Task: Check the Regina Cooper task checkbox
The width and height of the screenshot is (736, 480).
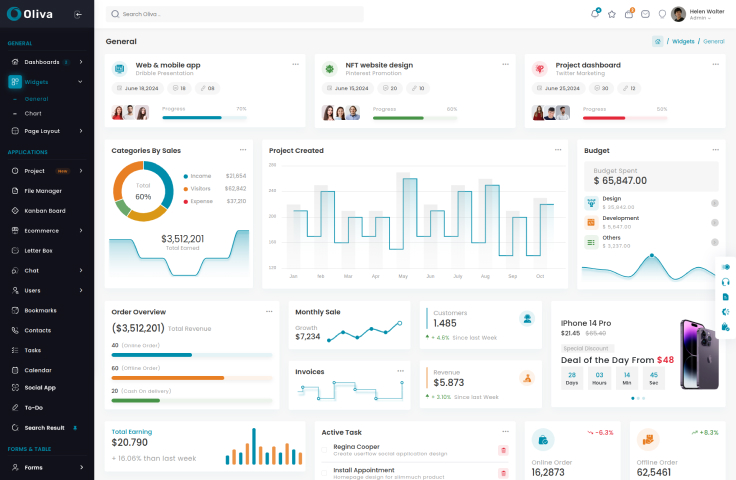Action: pyautogui.click(x=324, y=450)
